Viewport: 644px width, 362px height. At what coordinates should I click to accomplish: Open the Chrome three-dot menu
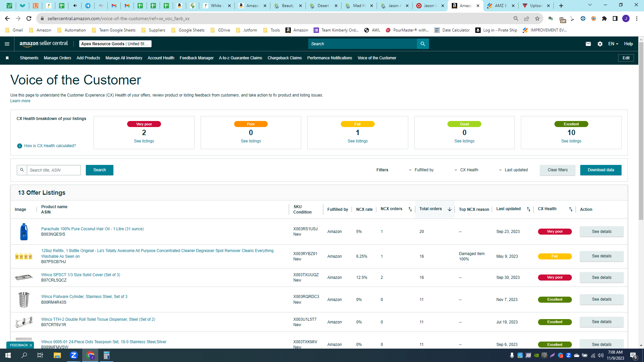[637, 18]
